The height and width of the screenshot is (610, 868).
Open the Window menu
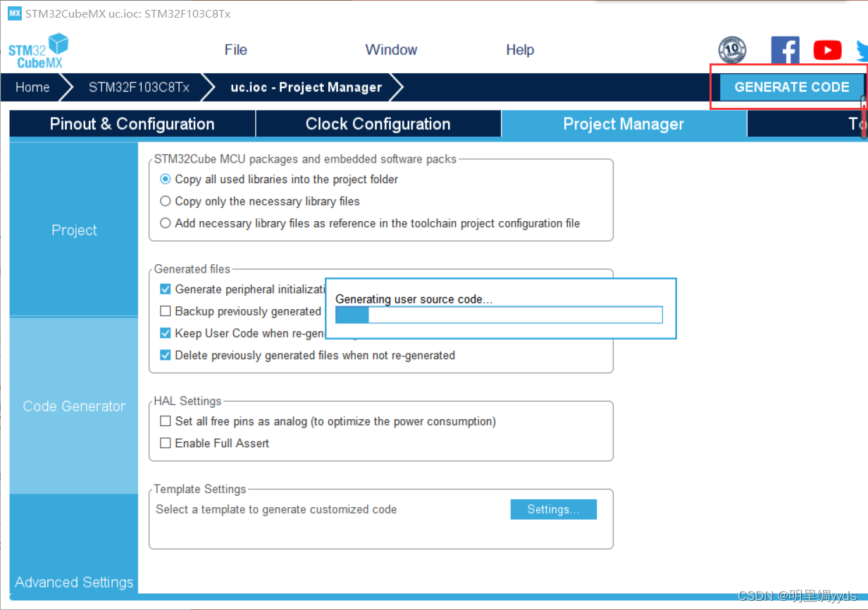(391, 50)
